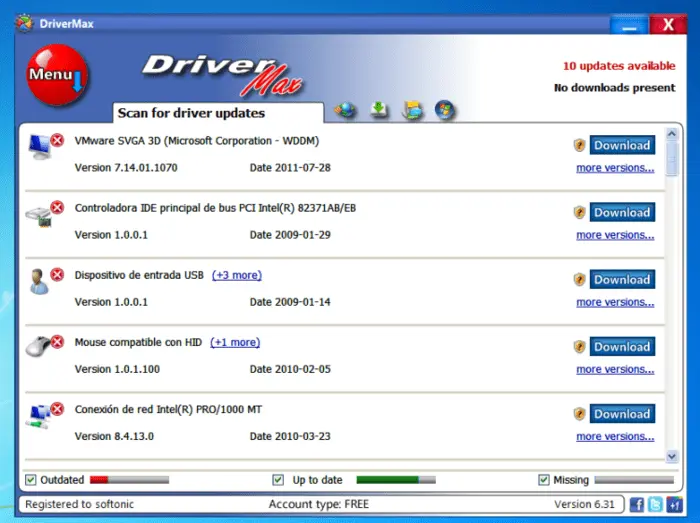The height and width of the screenshot is (523, 700).
Task: Click red X badge on VMware SVGA row
Action: point(57,140)
